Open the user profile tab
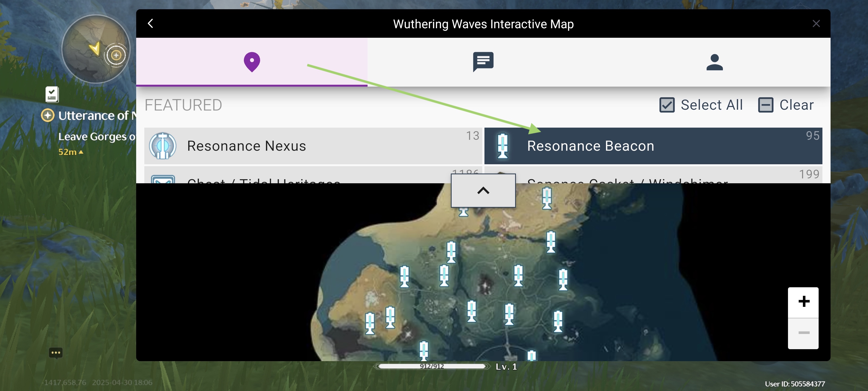Image resolution: width=868 pixels, height=391 pixels. [x=714, y=62]
